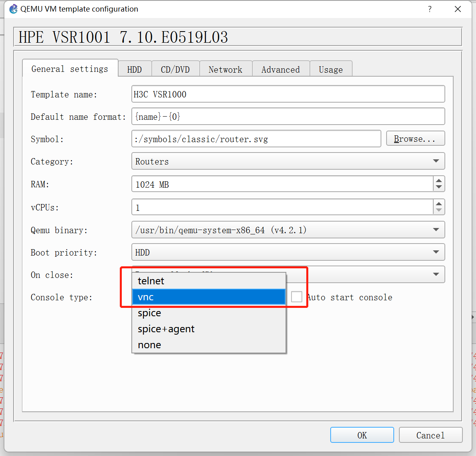Increase vCPUs with the up arrow
This screenshot has height=456, width=476.
[x=438, y=203]
